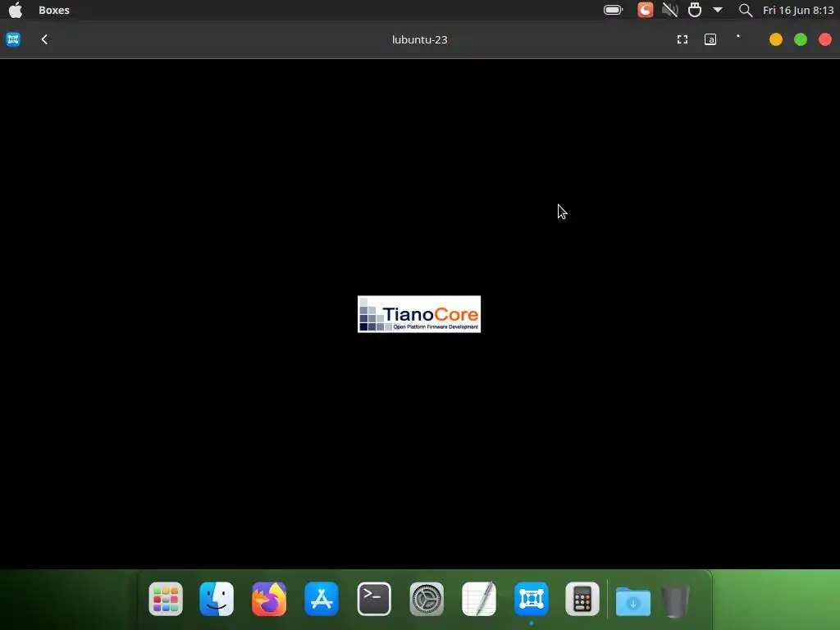The height and width of the screenshot is (630, 840).
Task: Open the keyboard shortcuts button in header
Action: pos(710,39)
